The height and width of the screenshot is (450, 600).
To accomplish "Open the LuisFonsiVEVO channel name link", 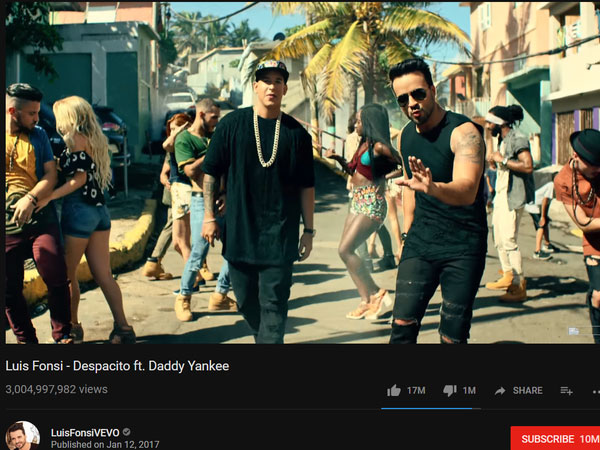I will (x=85, y=432).
